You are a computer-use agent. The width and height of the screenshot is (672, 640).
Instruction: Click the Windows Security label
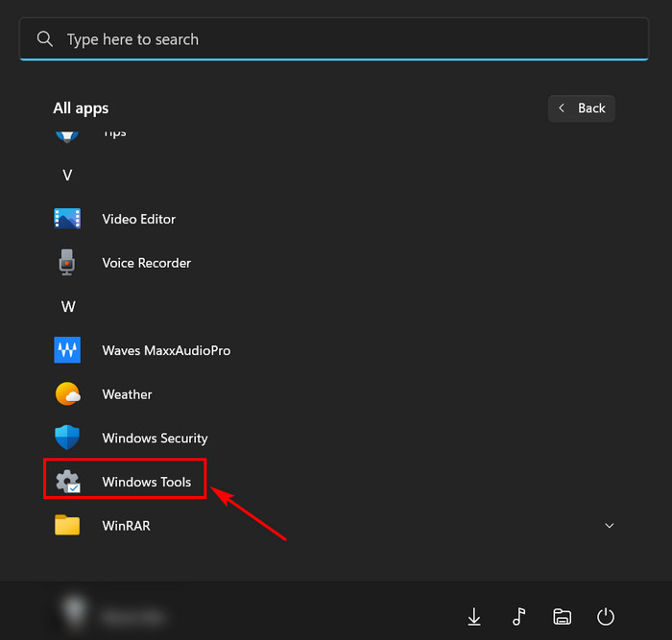(x=155, y=439)
